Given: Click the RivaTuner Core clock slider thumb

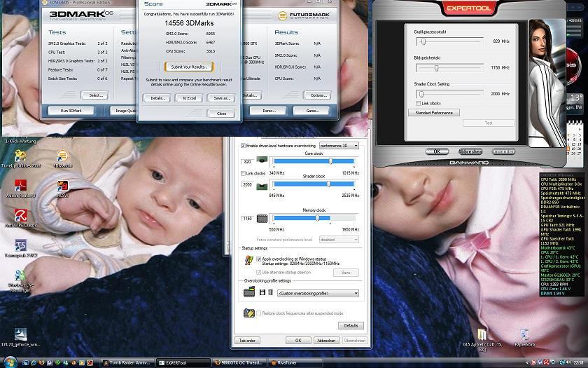Looking at the screenshot, I should pos(330,161).
